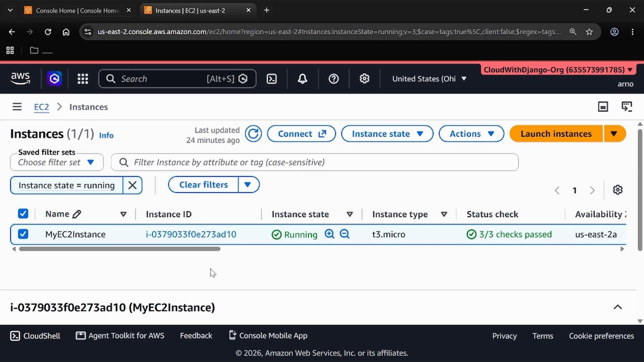
Task: Click Launch instances
Action: click(x=556, y=134)
